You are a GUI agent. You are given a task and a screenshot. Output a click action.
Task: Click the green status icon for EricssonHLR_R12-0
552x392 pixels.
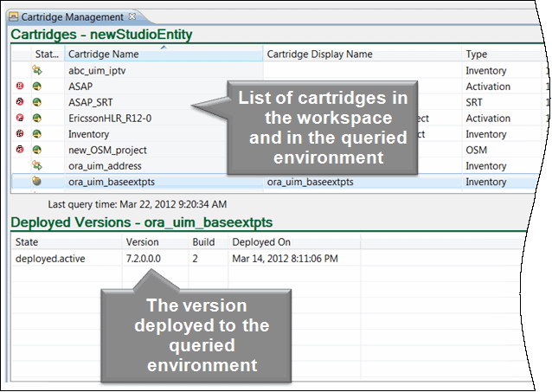(37, 118)
